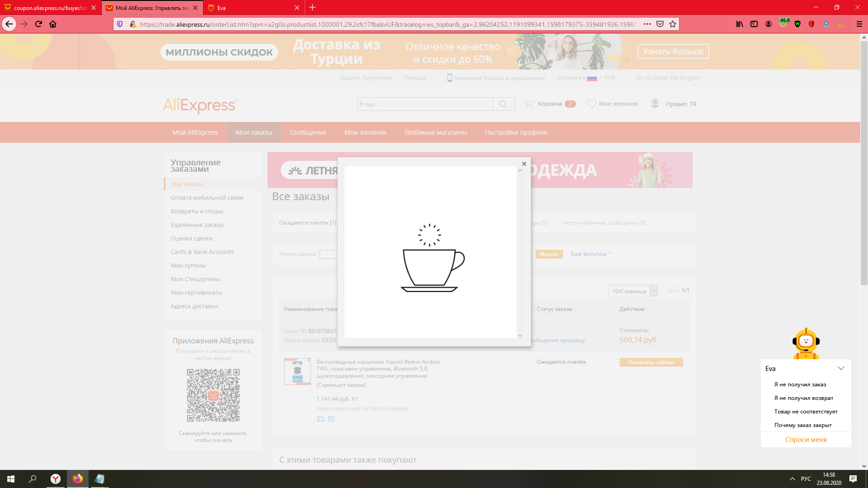Click the browser Back arrow button
This screenshot has width=868, height=488.
pyautogui.click(x=9, y=24)
